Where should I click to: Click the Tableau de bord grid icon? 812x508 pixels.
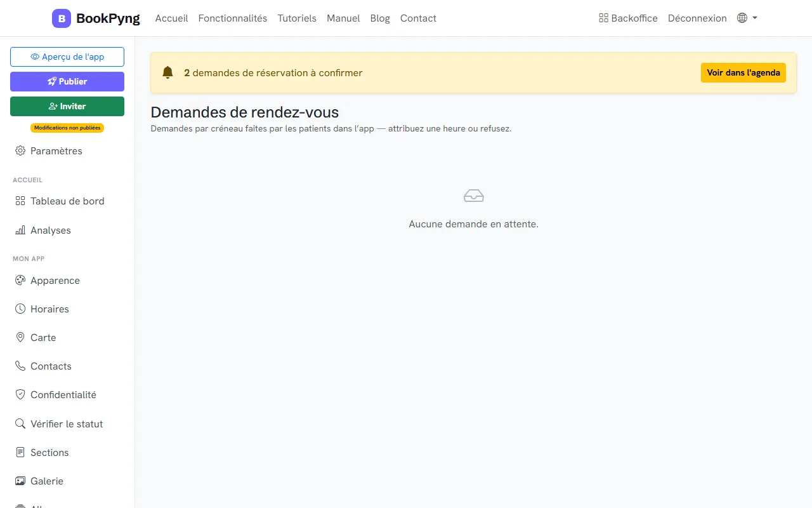pyautogui.click(x=20, y=201)
